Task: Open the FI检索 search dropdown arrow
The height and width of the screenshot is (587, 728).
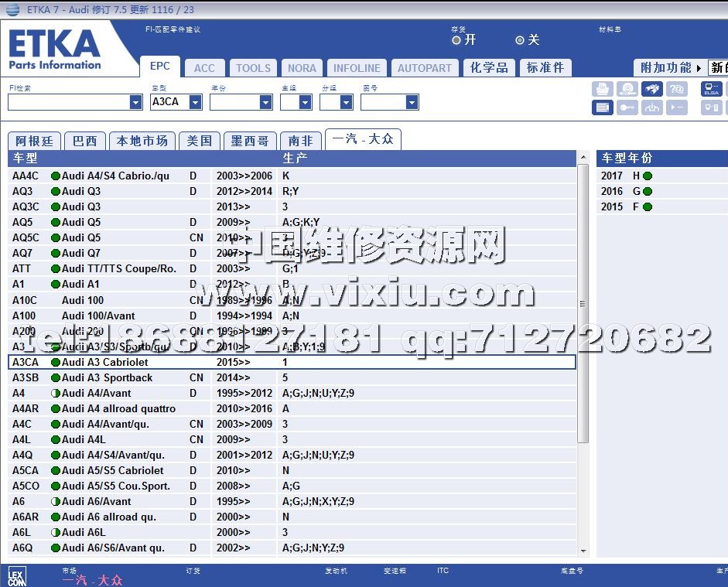Action: click(x=136, y=102)
